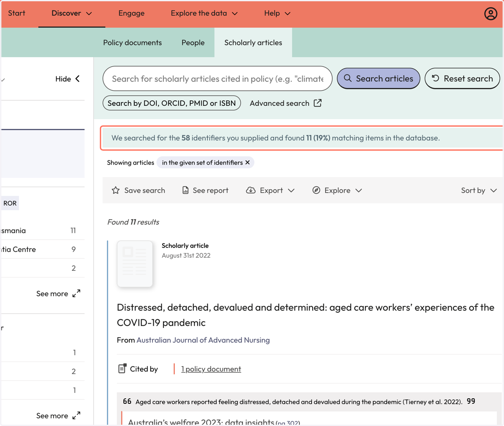Click the cloud download Export icon

click(251, 190)
